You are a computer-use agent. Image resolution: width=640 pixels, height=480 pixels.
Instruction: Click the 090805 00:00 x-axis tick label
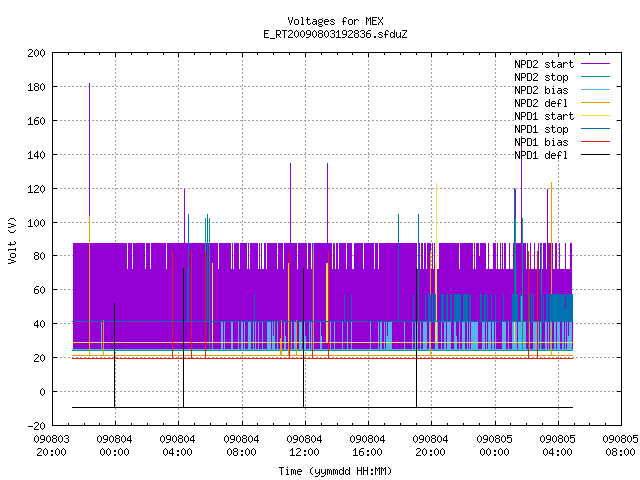coord(494,446)
